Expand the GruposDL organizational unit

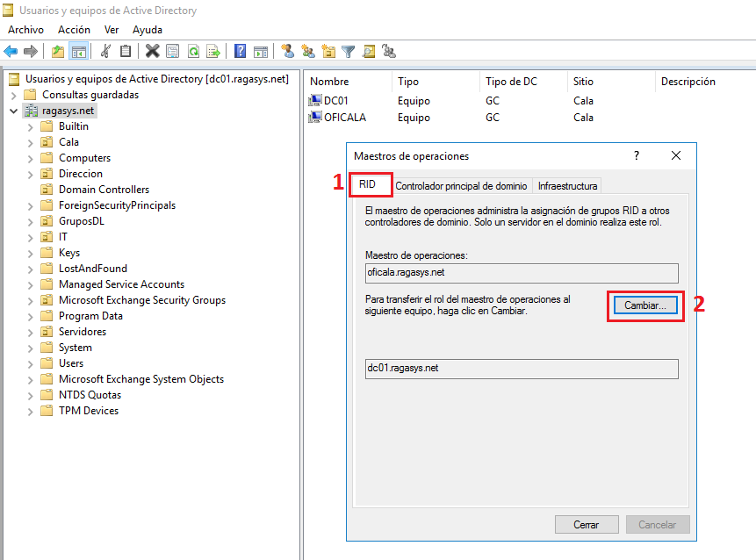point(30,222)
